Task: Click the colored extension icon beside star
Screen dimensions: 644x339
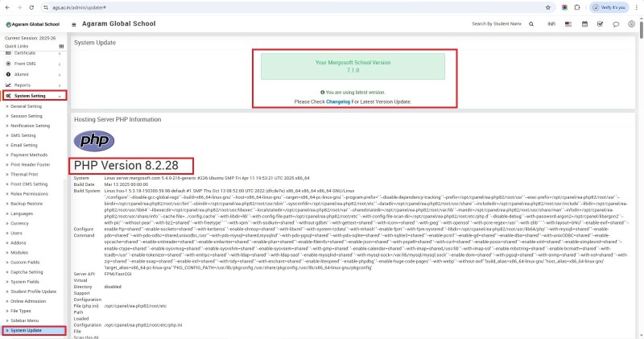Action: [565, 7]
